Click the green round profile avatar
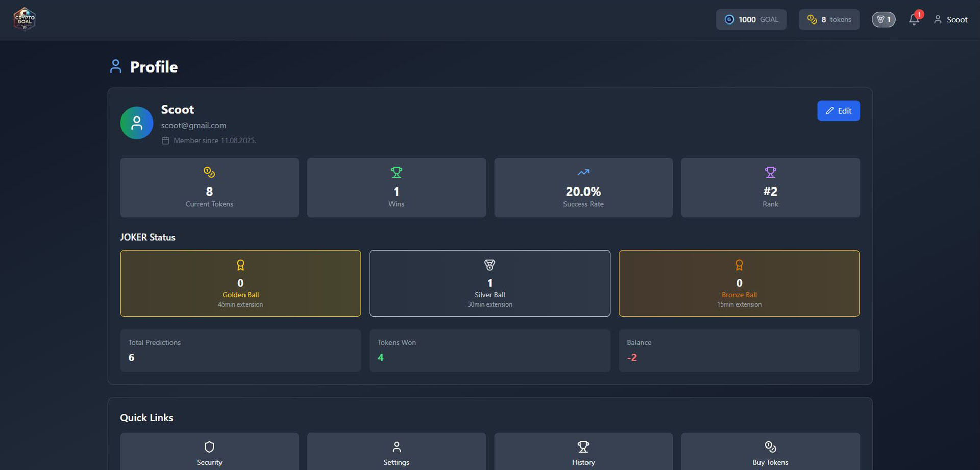This screenshot has height=470, width=980. 137,123
